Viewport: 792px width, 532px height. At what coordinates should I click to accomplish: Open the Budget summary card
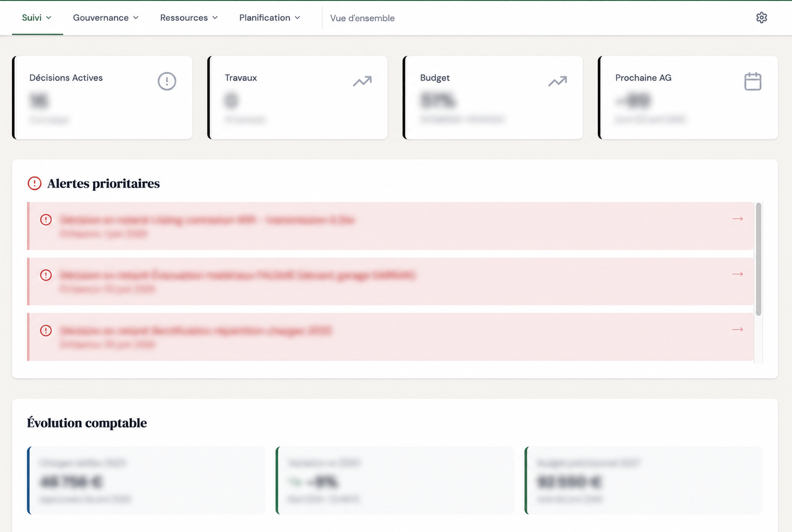tap(493, 97)
